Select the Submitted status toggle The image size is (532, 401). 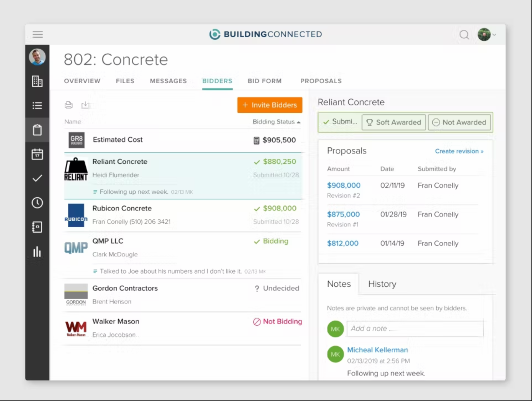[x=340, y=122]
